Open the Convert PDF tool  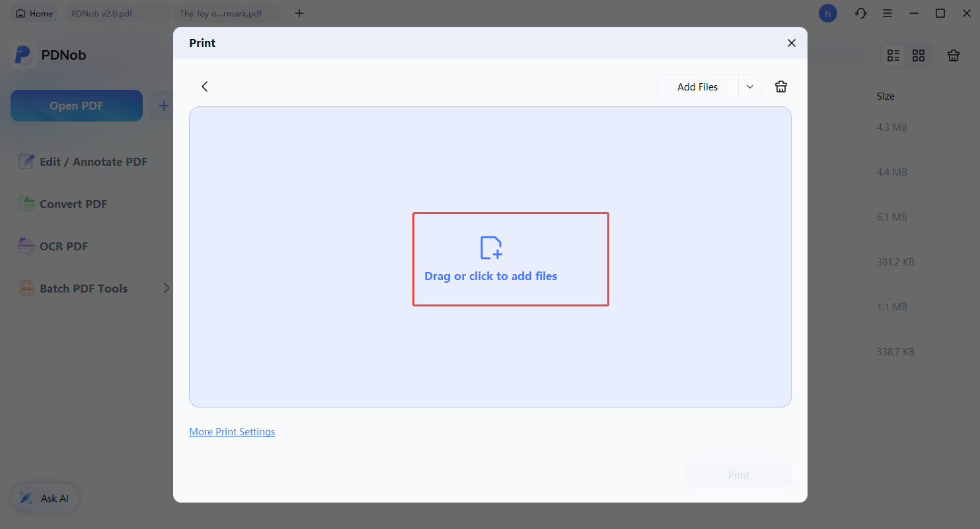[x=72, y=203]
